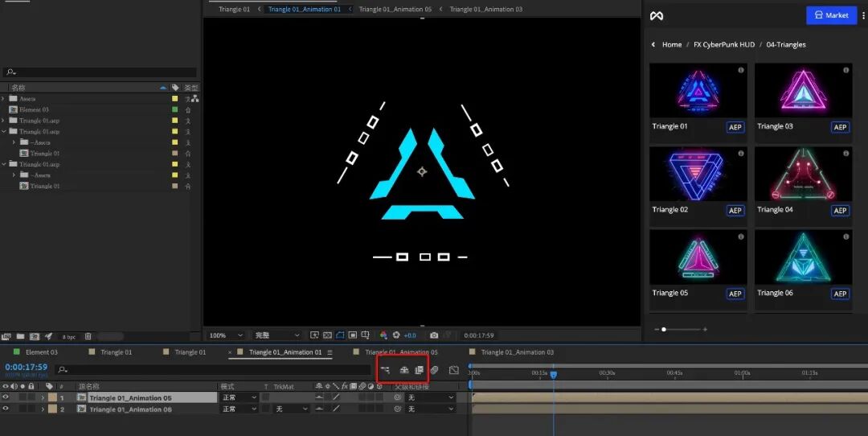Click the interpret footage icon in Project panel
The width and height of the screenshot is (868, 436).
tap(6, 336)
